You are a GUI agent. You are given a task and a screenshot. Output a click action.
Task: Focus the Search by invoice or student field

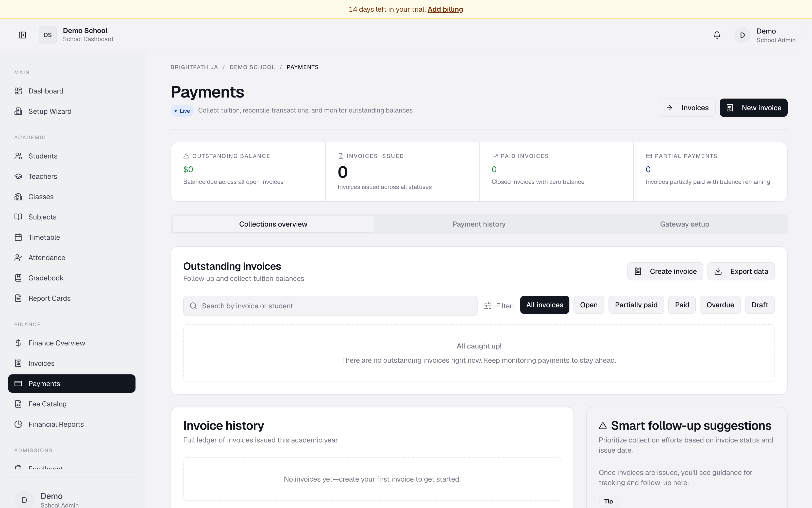tap(330, 306)
